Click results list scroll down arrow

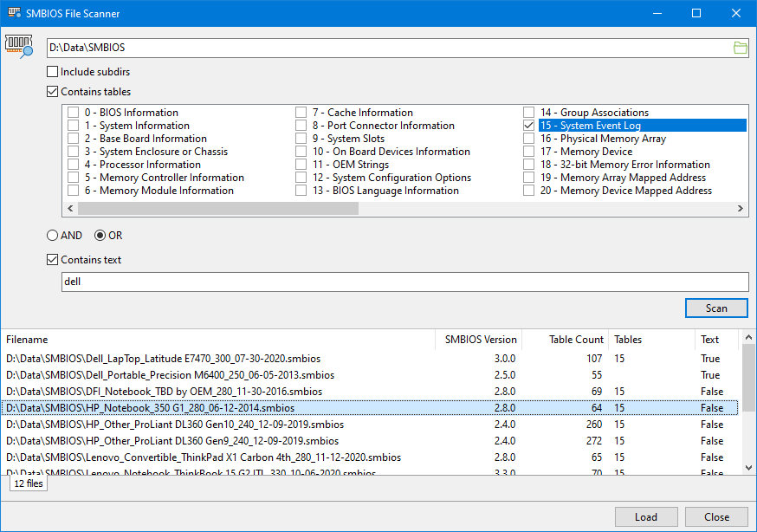pyautogui.click(x=749, y=467)
